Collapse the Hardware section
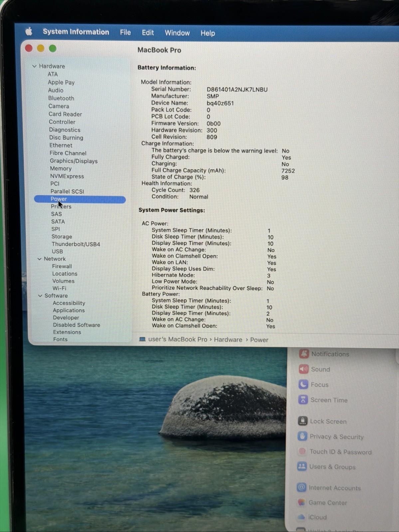The width and height of the screenshot is (399, 532). tap(34, 66)
